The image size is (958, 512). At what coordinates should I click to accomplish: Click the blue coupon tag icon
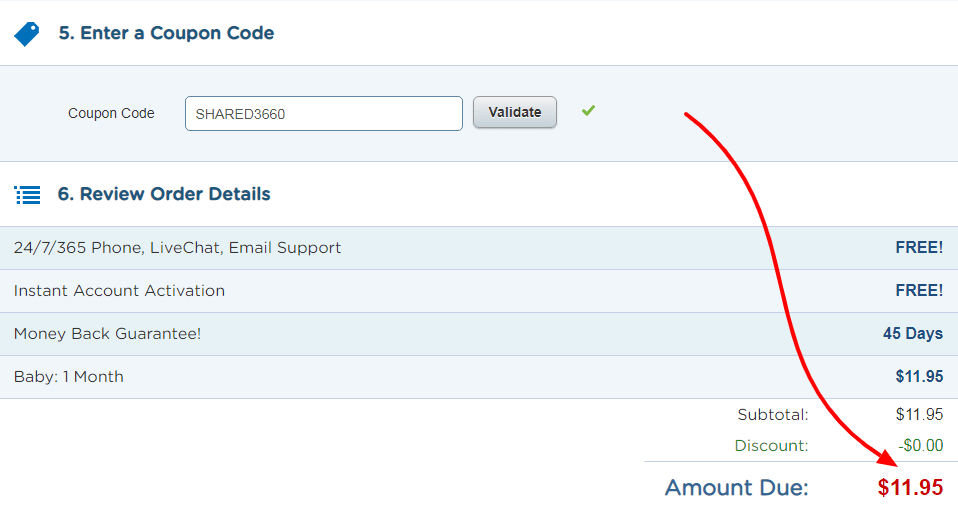(x=27, y=34)
